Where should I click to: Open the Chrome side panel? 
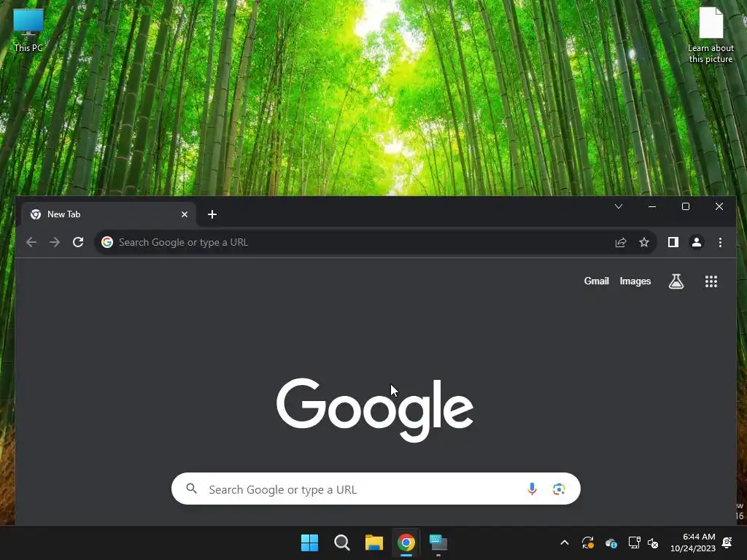click(x=673, y=242)
